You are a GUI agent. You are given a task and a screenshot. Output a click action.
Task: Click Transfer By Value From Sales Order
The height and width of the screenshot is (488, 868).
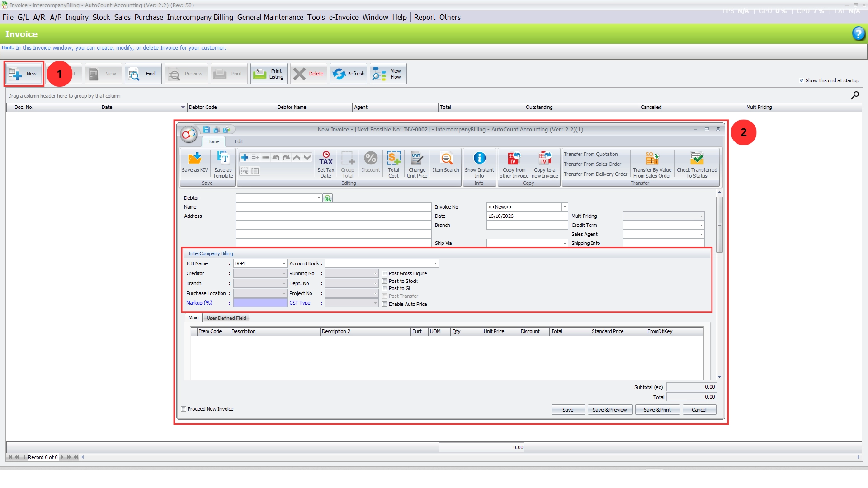click(x=652, y=165)
